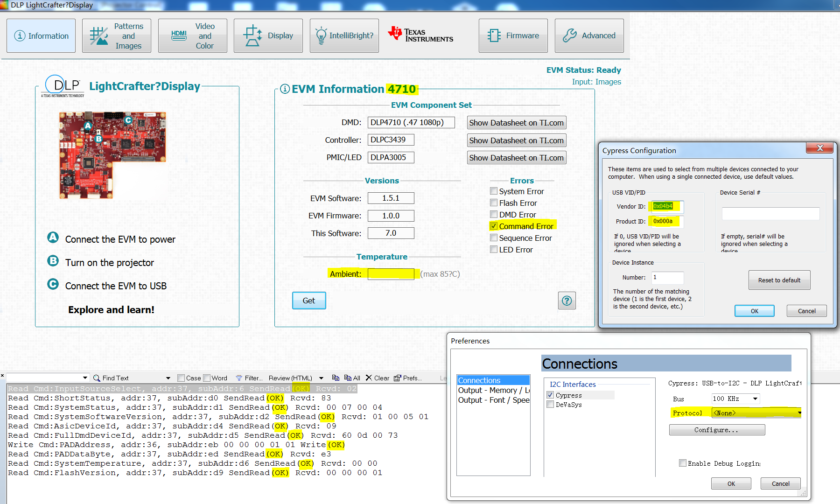Expand the log search text dropdown
The height and width of the screenshot is (504, 840).
click(85, 378)
